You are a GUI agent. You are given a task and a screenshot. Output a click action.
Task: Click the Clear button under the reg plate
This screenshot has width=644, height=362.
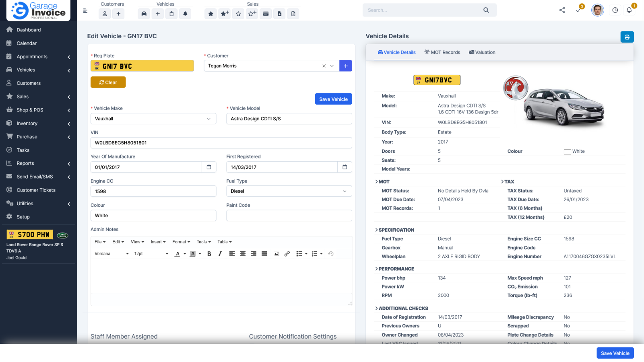coord(108,82)
